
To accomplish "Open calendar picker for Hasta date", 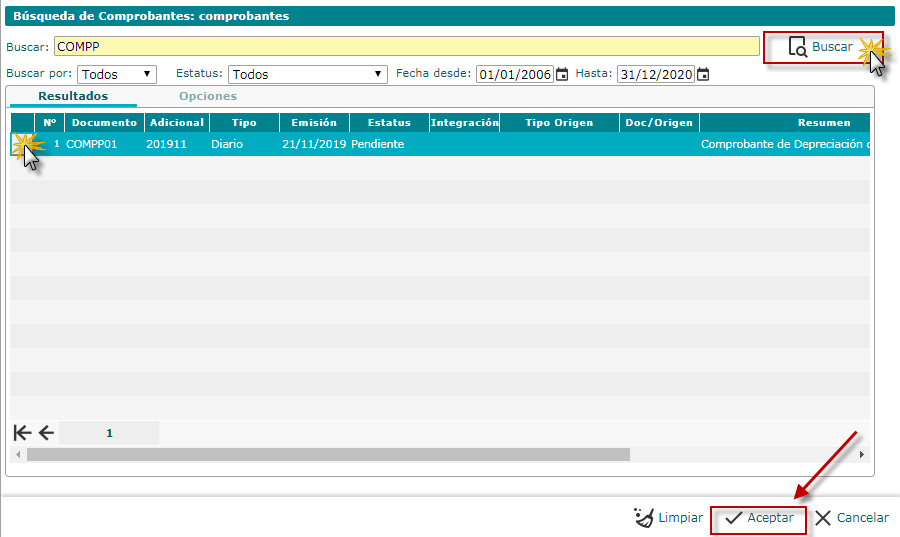I will tap(703, 74).
